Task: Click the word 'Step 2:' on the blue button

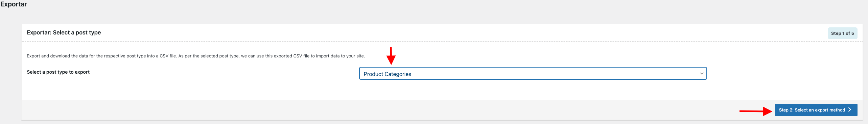Action: [x=786, y=110]
